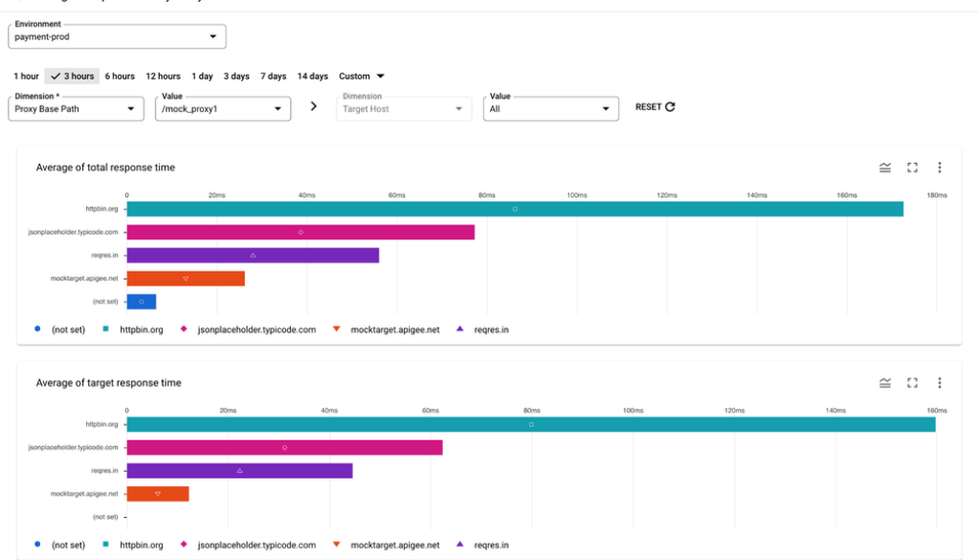Expand target response time chart to fullscreen

[x=912, y=383]
